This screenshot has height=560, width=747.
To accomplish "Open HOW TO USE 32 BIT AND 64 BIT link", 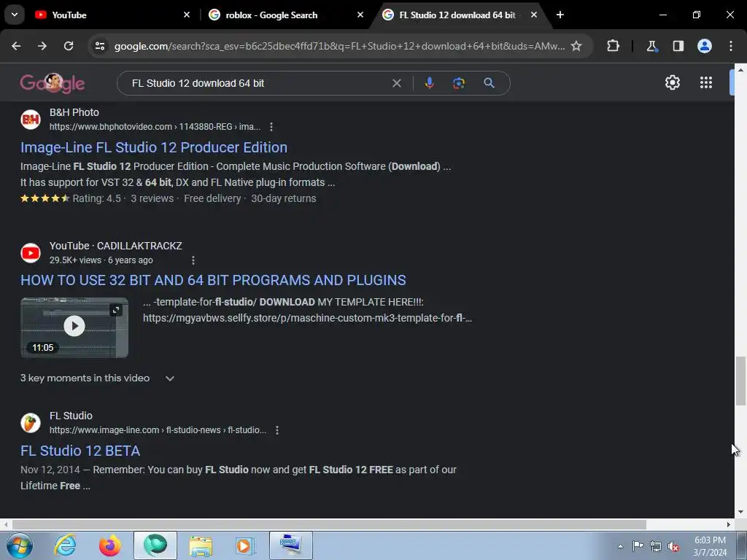I will [213, 280].
